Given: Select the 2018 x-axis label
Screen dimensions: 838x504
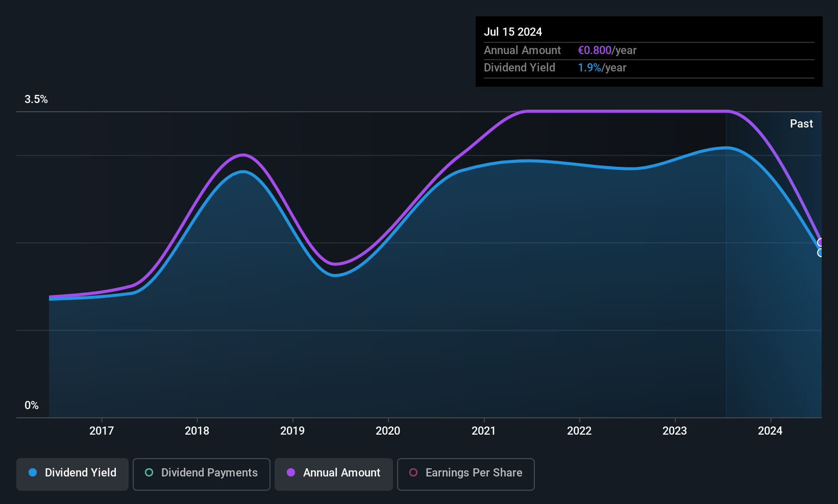Looking at the screenshot, I should click(197, 431).
